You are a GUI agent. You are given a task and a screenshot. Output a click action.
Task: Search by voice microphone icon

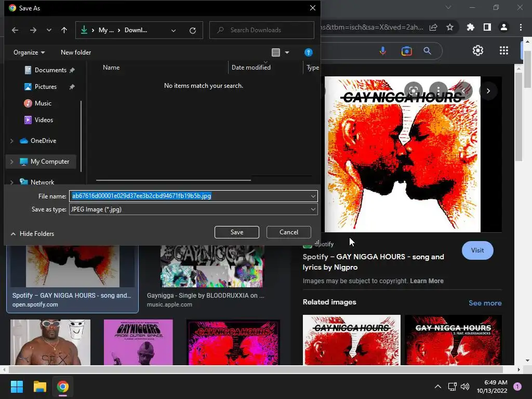tap(383, 51)
